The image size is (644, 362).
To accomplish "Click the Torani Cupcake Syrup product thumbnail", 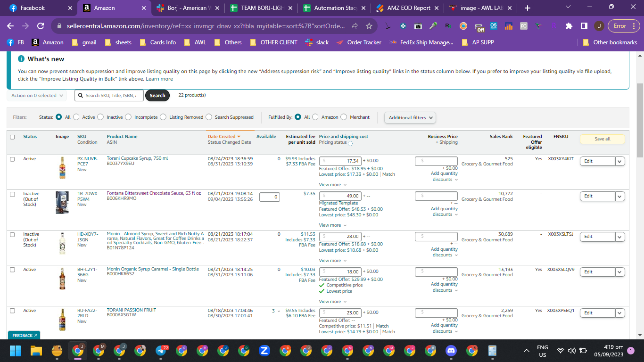I will (62, 168).
